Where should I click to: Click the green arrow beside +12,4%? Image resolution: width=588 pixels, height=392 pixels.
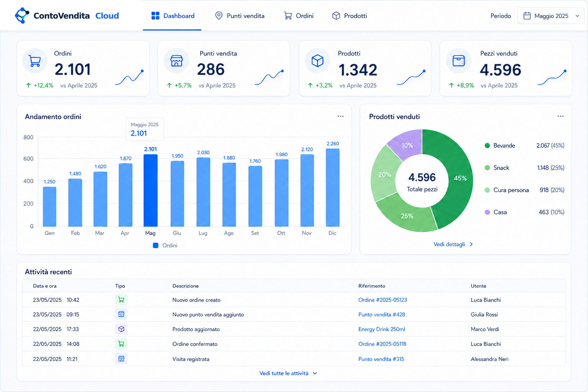pyautogui.click(x=28, y=85)
